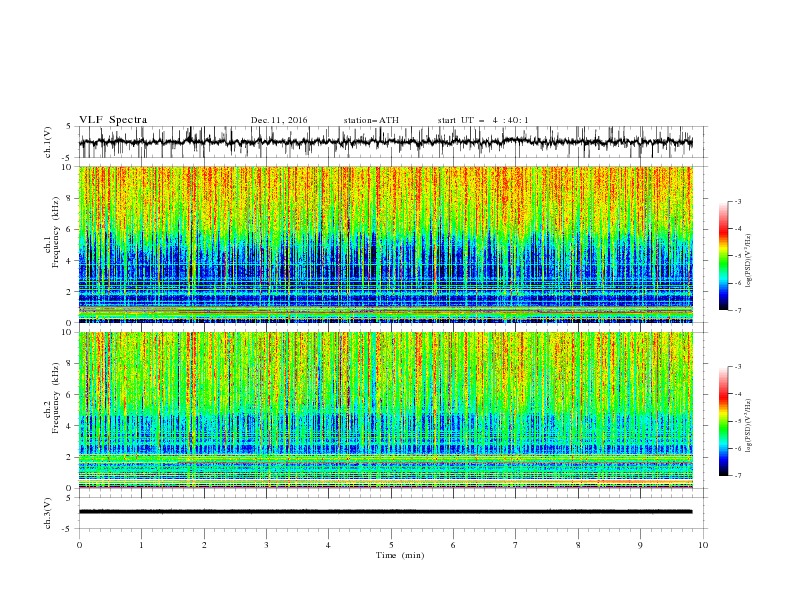Click the log(PSD) label beside the ch.1 colorbar
The height and width of the screenshot is (612, 792).
click(748, 261)
